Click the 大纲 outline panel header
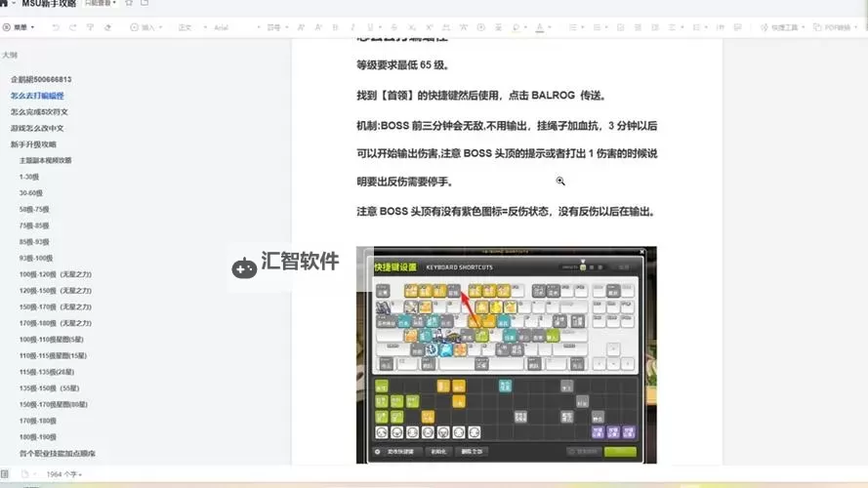This screenshot has height=488, width=868. [x=10, y=55]
